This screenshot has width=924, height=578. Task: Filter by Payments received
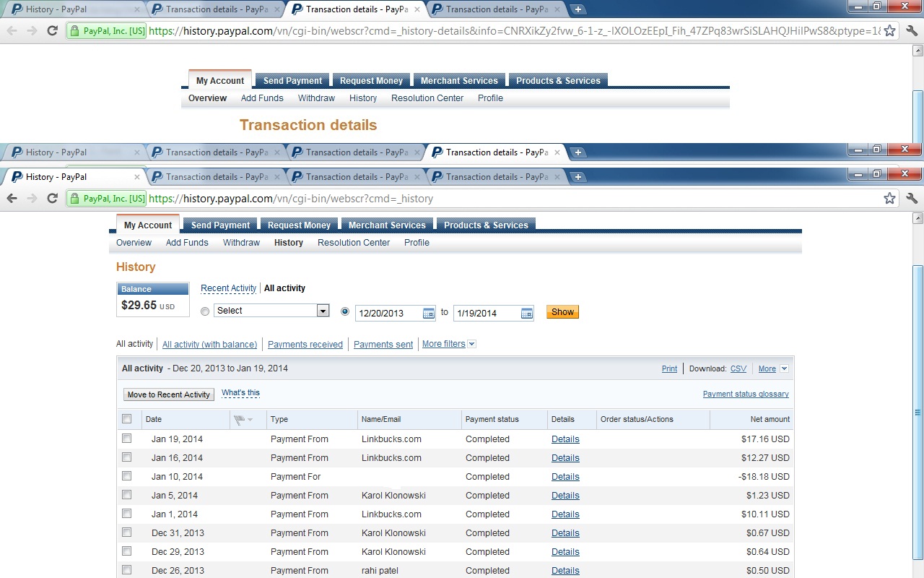pos(305,345)
